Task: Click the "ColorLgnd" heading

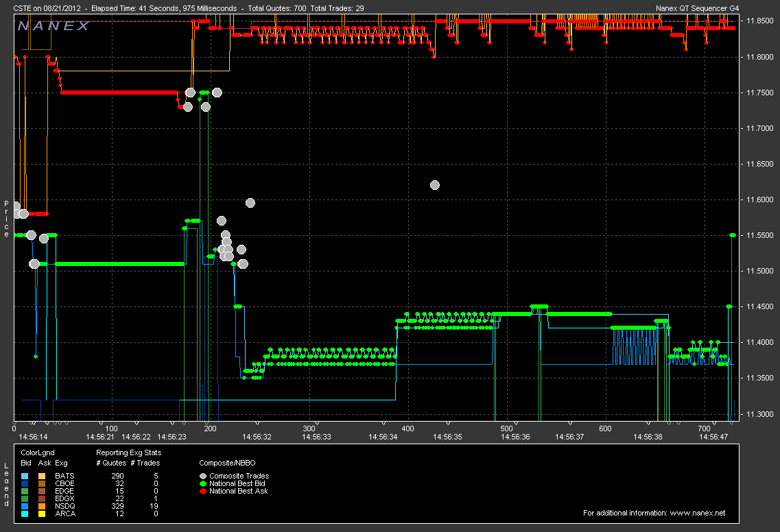Action: (x=38, y=453)
